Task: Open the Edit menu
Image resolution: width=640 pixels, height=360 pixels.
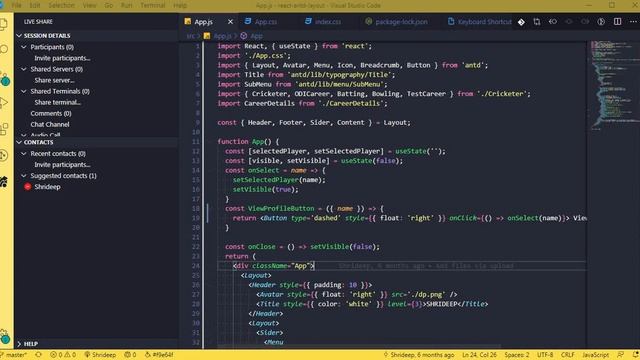Action: point(35,5)
